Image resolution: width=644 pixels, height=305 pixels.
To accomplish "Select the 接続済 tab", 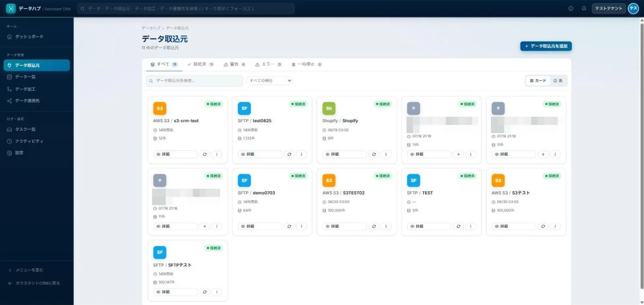I will [201, 64].
